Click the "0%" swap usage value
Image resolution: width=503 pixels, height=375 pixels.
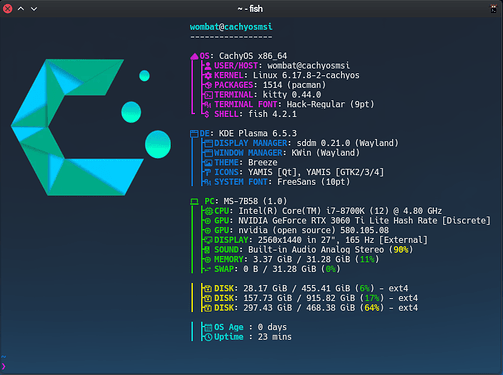[331, 269]
